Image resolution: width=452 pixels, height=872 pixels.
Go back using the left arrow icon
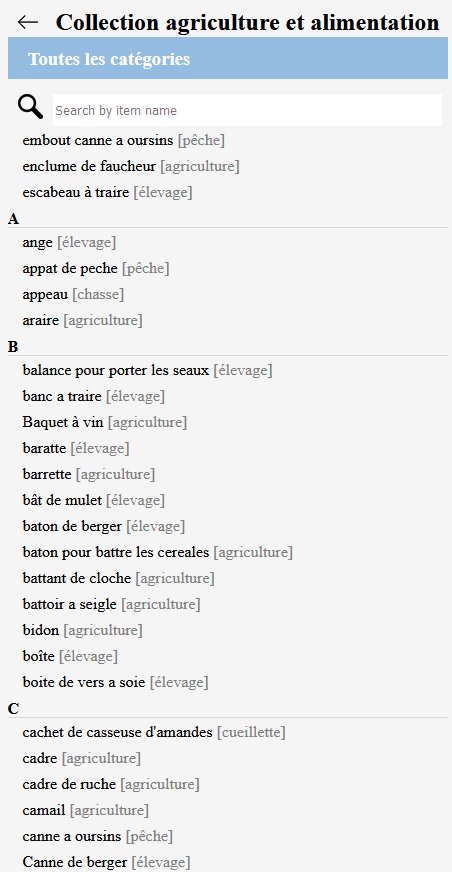(28, 22)
